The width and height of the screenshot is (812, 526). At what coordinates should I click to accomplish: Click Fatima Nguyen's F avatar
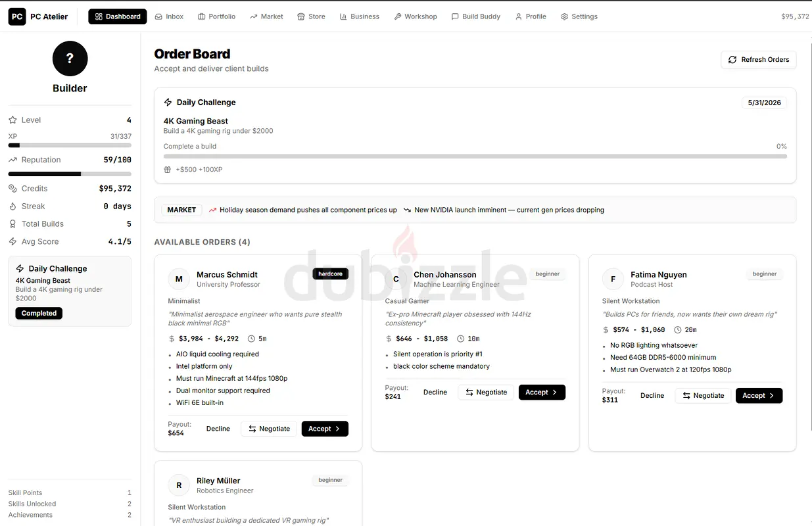tap(613, 279)
